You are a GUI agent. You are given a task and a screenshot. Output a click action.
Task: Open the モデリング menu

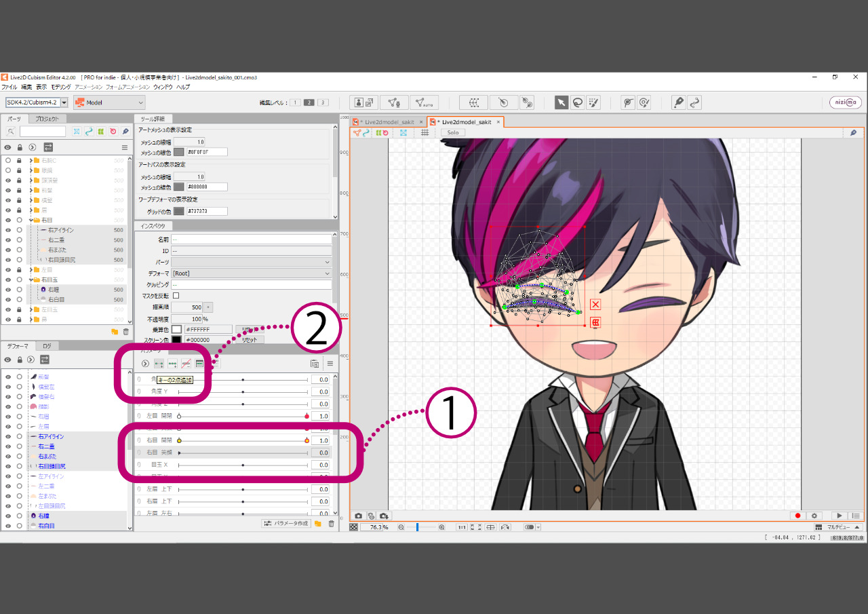60,87
